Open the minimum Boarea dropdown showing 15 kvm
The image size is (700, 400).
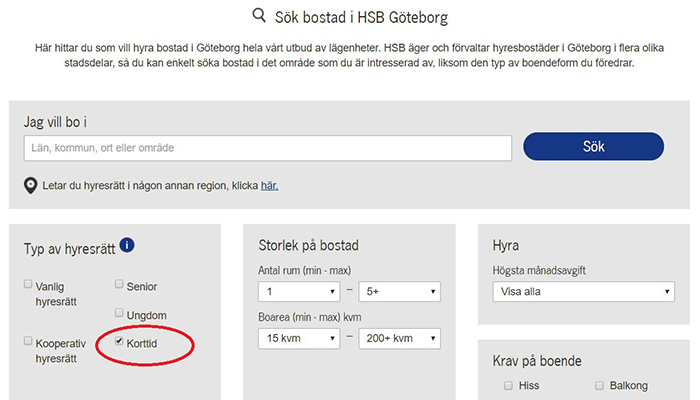[x=298, y=339]
